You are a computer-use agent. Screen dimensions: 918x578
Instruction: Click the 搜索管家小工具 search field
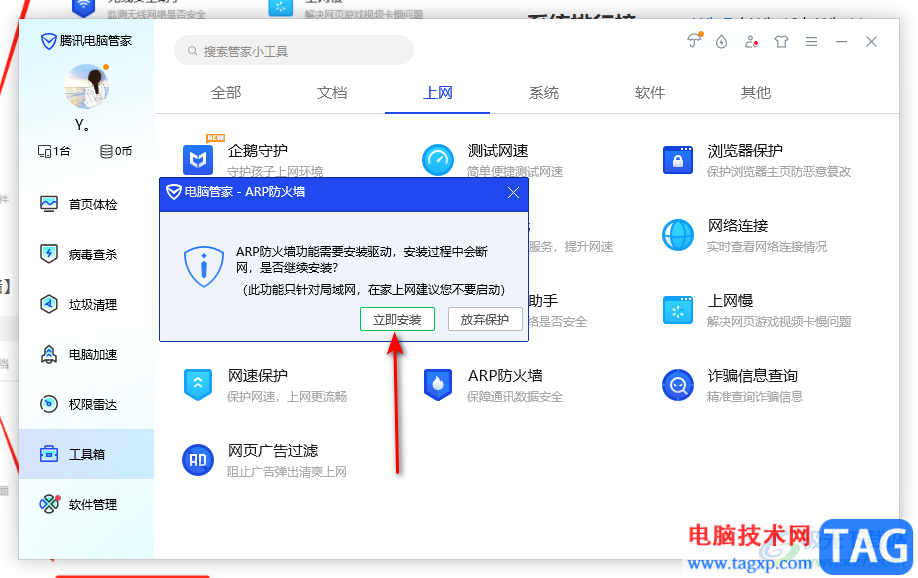[x=294, y=51]
